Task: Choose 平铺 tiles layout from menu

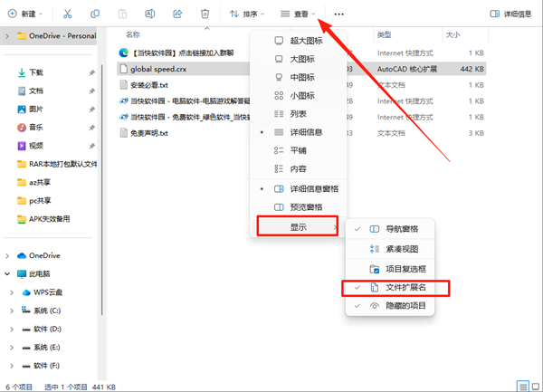Action: (x=298, y=149)
